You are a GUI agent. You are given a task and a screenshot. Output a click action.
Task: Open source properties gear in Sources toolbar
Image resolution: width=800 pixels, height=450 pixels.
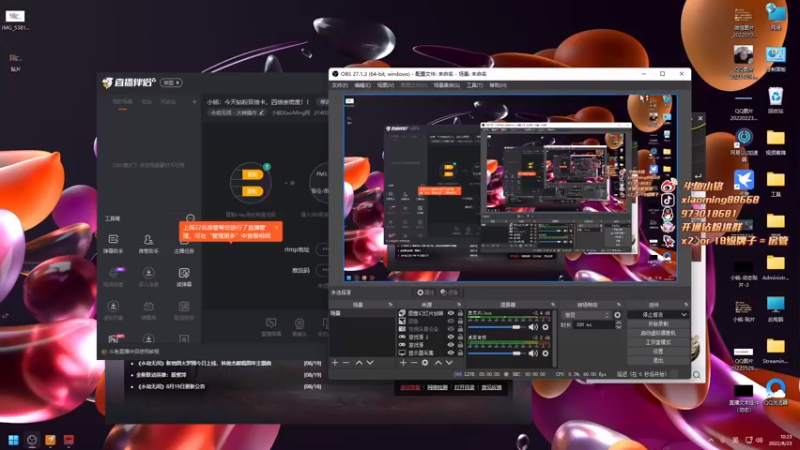(x=425, y=362)
